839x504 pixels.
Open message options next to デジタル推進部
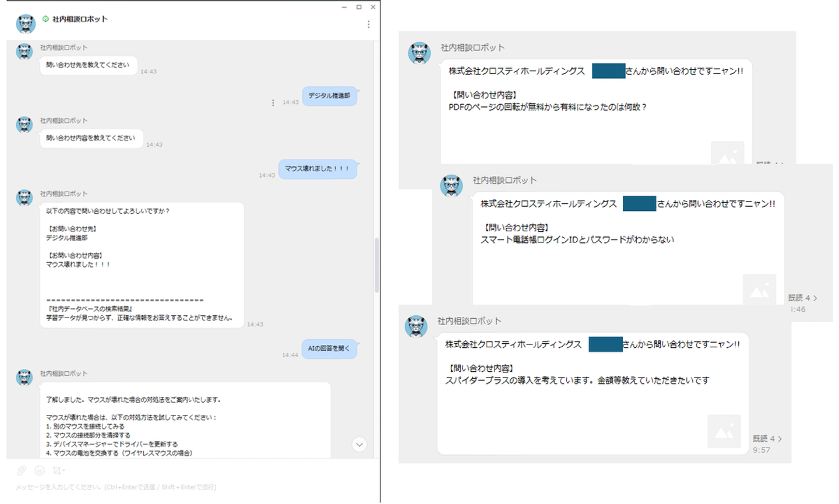click(273, 103)
